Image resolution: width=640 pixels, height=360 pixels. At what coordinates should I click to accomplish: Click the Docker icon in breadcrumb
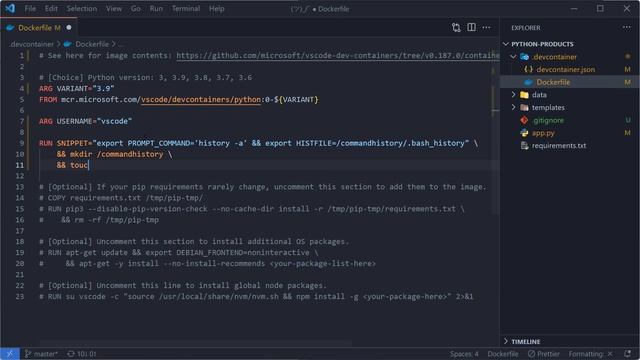(x=68, y=44)
